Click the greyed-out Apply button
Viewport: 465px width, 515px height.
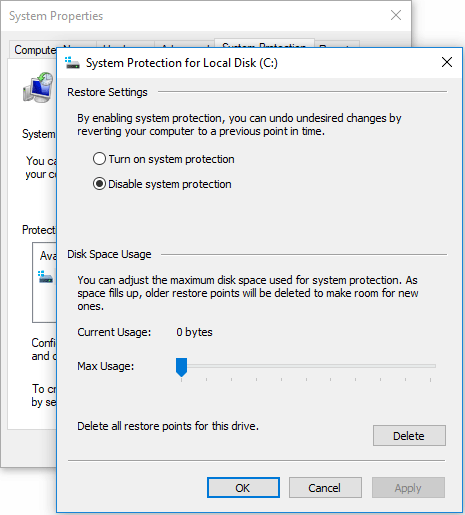click(408, 488)
